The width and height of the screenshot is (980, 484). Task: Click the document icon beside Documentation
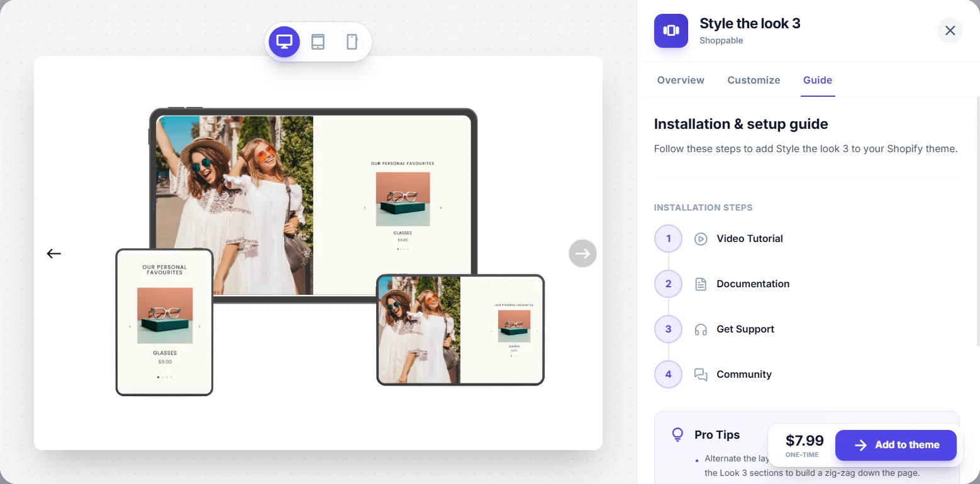click(x=701, y=284)
